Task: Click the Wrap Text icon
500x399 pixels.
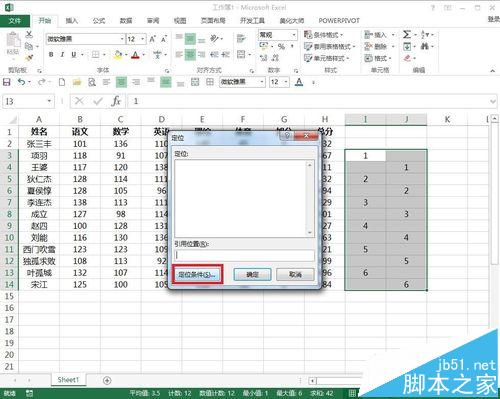Action: [241, 39]
